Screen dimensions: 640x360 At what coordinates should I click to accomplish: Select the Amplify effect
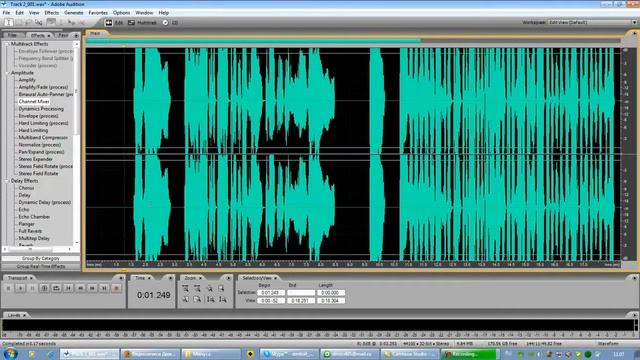pos(27,80)
